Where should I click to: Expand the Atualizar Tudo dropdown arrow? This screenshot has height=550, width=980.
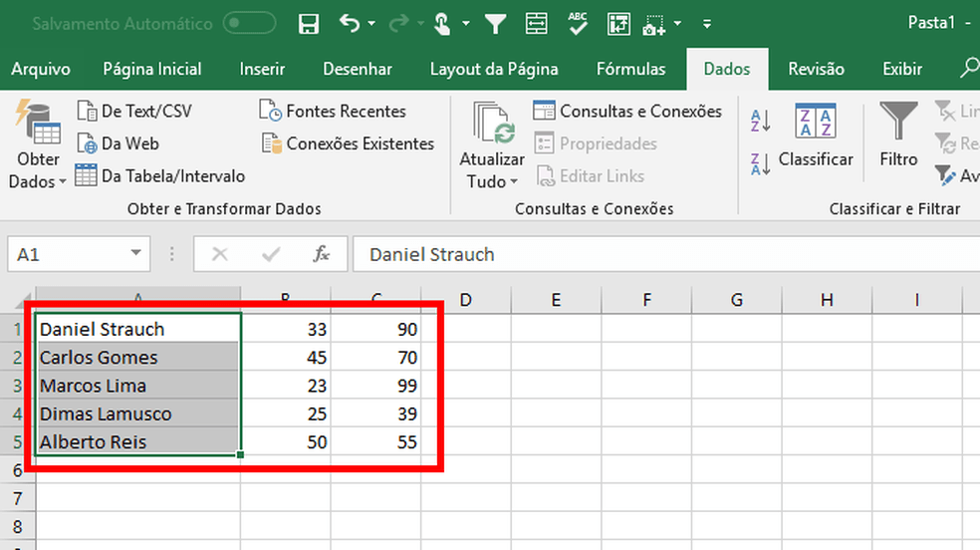tap(493, 181)
